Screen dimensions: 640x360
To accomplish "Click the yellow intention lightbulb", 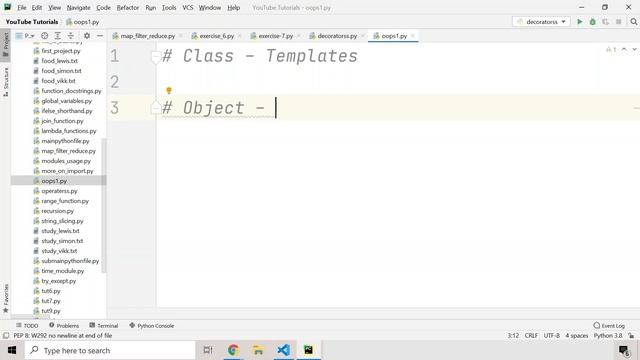I will click(169, 91).
